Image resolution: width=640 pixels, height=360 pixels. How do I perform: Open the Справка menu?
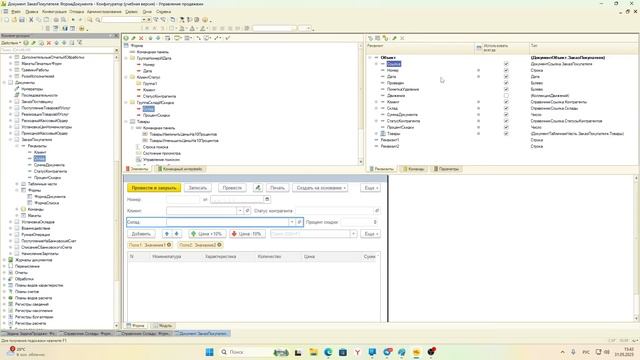164,12
